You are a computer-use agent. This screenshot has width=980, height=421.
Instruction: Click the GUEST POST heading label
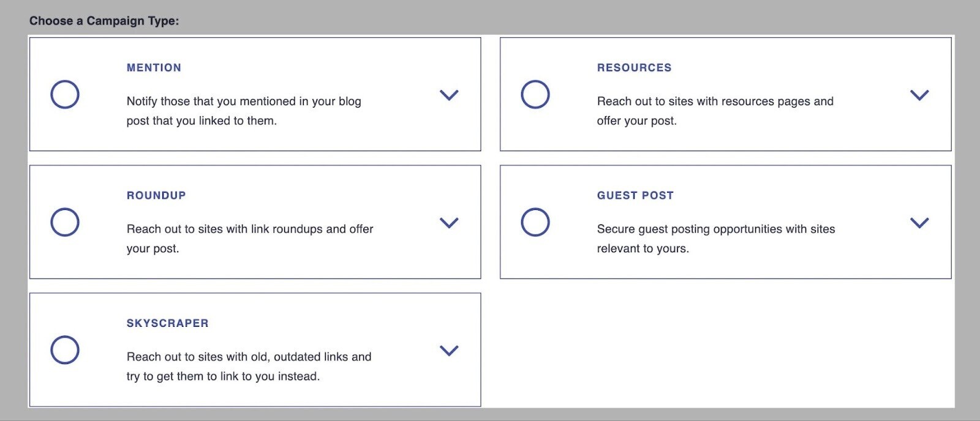tap(636, 195)
